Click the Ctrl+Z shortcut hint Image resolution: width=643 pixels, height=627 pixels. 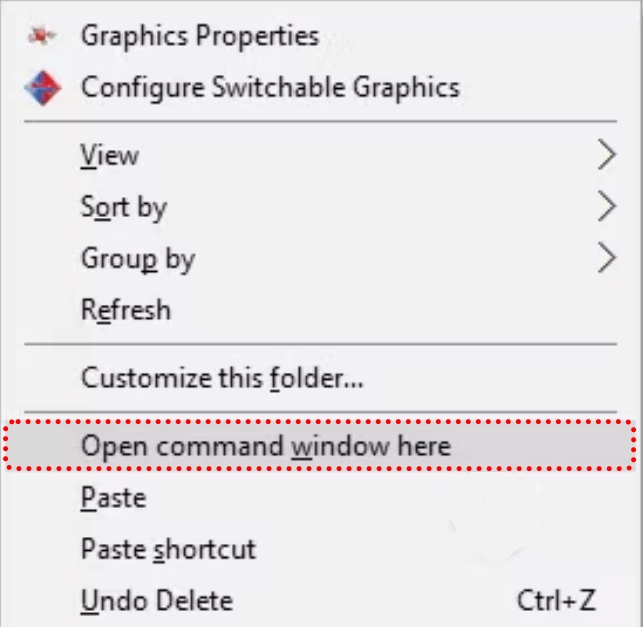click(556, 601)
